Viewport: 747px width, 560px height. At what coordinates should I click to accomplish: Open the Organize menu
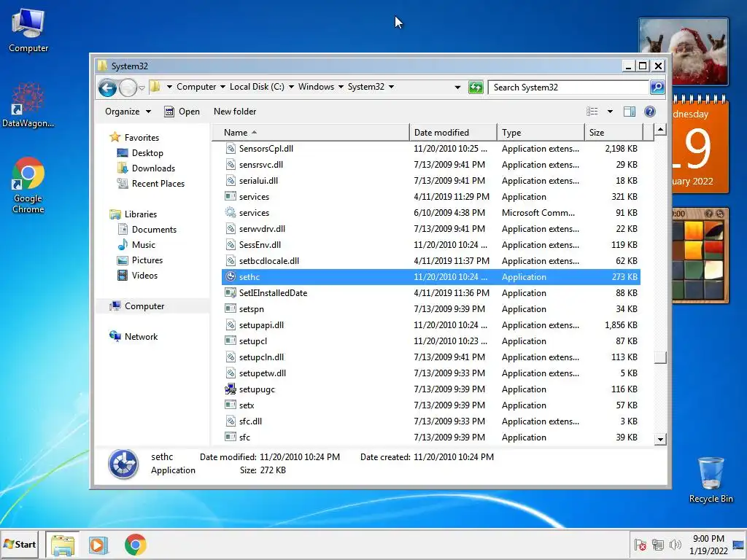point(128,112)
